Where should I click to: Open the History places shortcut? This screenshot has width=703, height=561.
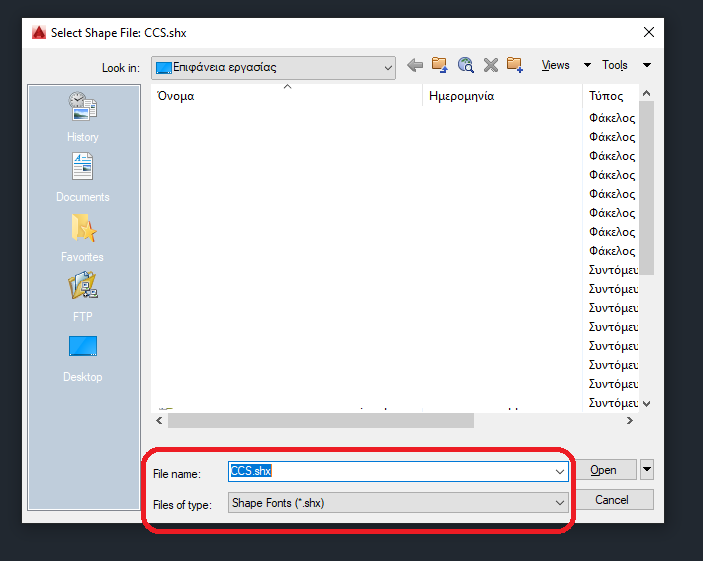coord(83,117)
